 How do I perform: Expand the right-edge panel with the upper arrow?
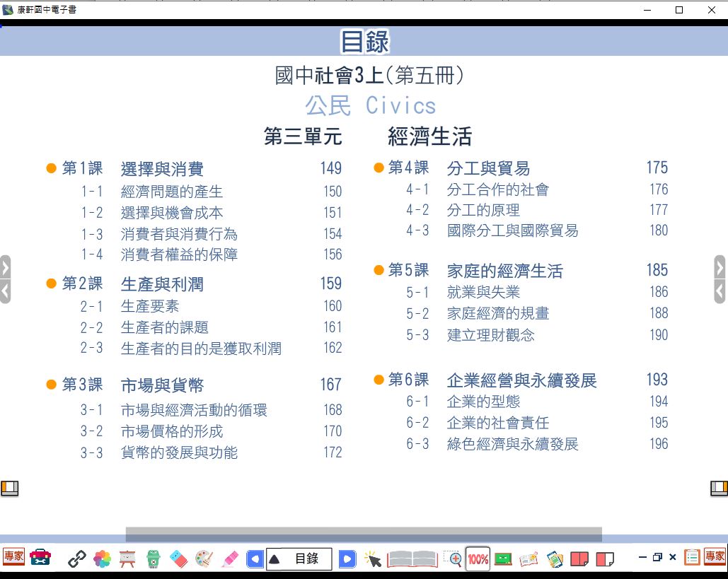pyautogui.click(x=720, y=267)
